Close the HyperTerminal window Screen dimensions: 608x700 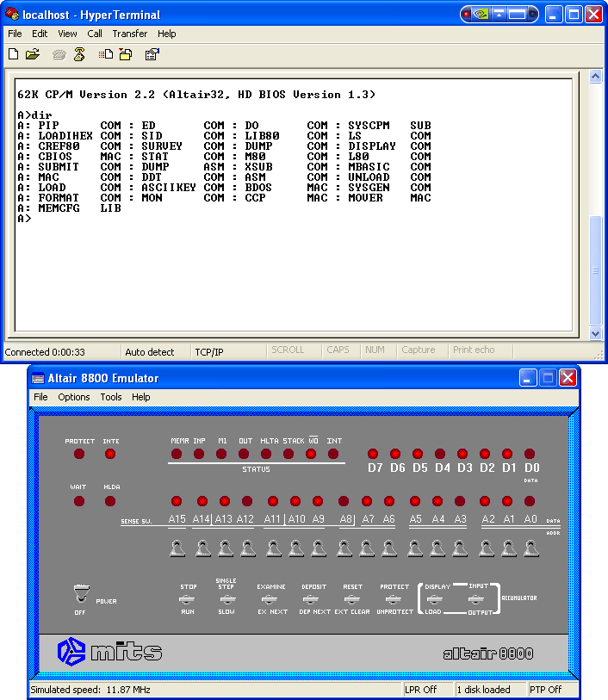pos(593,15)
